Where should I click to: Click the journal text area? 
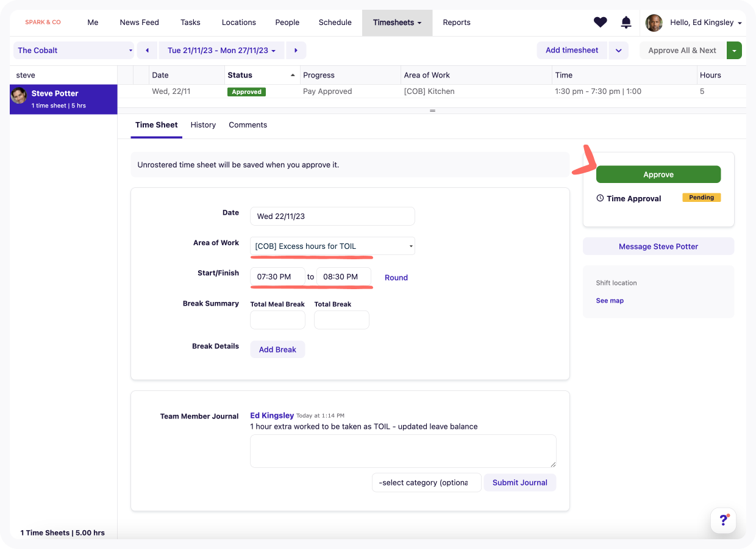click(403, 451)
